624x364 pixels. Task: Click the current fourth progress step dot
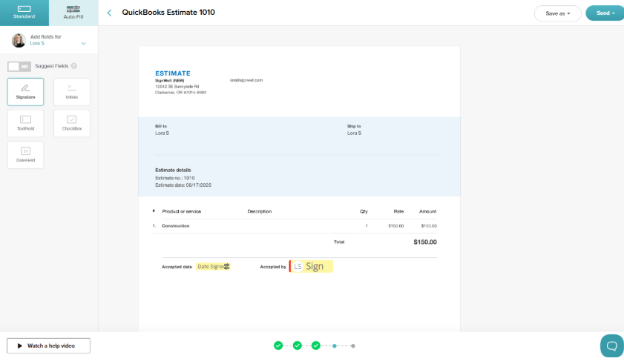pos(335,345)
